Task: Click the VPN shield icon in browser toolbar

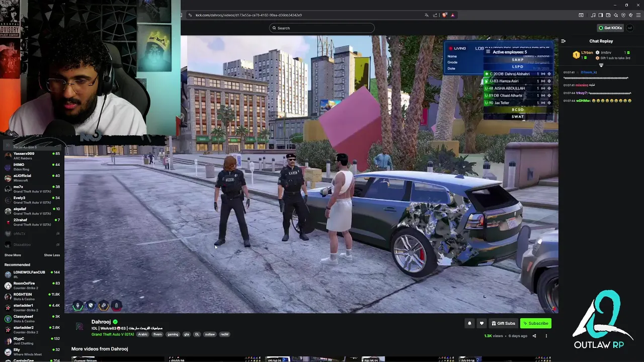Action: click(623, 15)
